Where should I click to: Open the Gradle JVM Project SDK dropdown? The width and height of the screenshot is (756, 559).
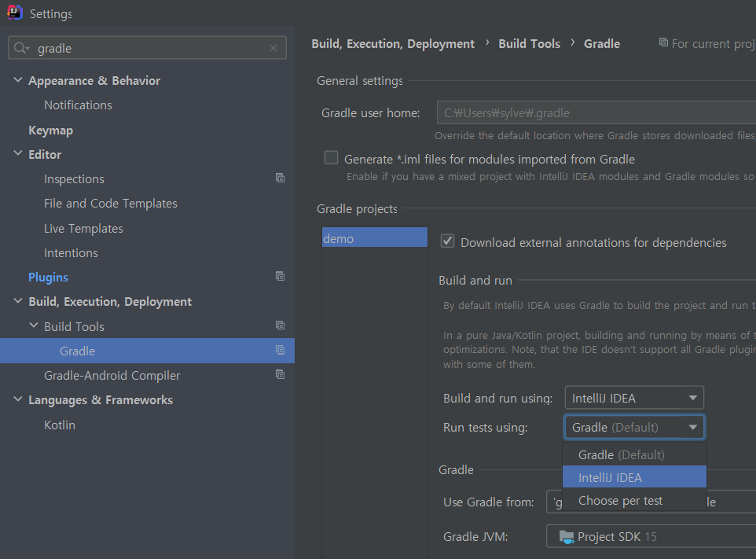click(651, 536)
